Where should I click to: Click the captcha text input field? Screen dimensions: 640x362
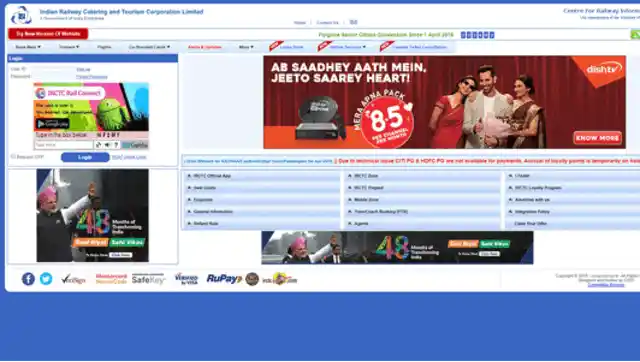point(64,145)
